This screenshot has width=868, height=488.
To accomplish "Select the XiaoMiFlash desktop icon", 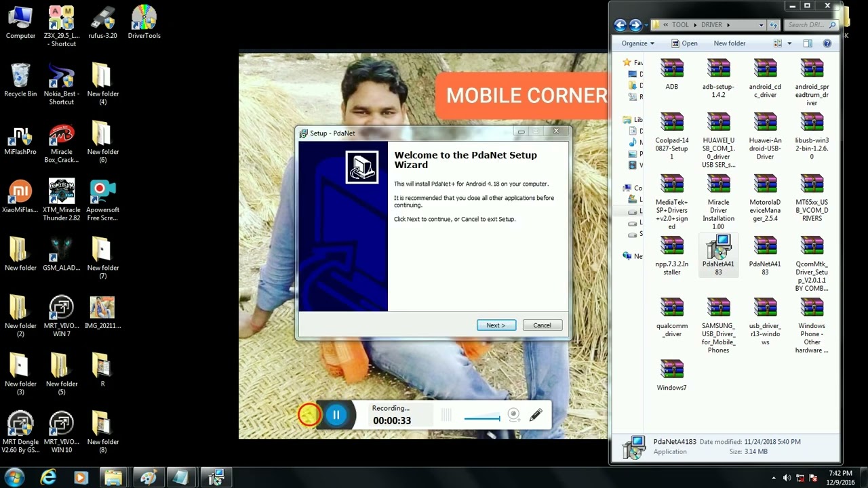I will (20, 197).
